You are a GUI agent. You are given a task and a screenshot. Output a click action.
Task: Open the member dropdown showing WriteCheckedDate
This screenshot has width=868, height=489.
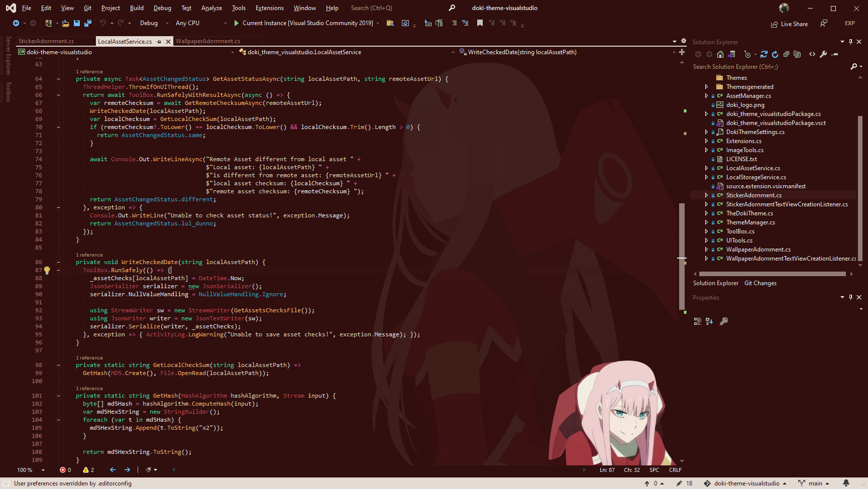point(568,52)
